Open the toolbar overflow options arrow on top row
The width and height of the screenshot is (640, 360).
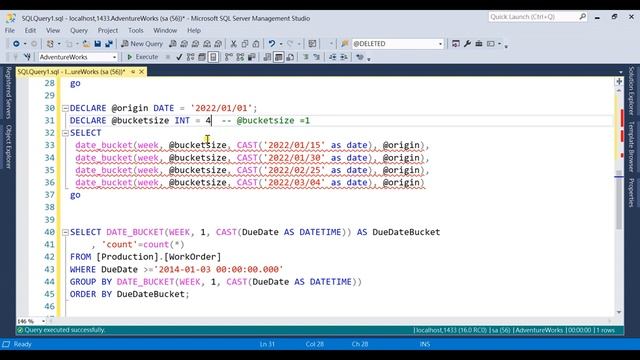(506, 46)
